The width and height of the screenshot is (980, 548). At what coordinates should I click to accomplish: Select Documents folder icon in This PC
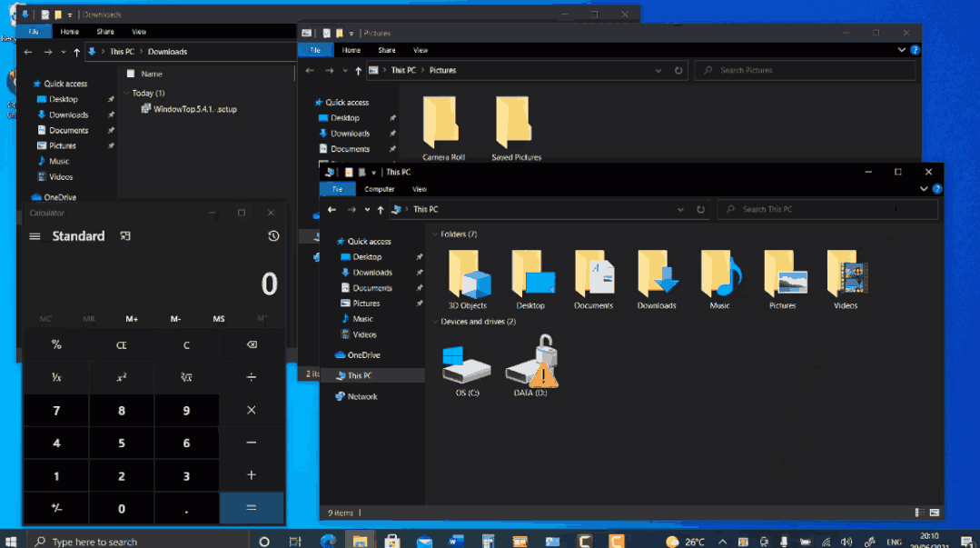point(594,280)
